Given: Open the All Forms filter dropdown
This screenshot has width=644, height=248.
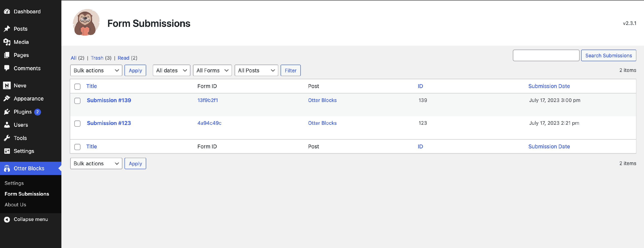Looking at the screenshot, I should 212,70.
